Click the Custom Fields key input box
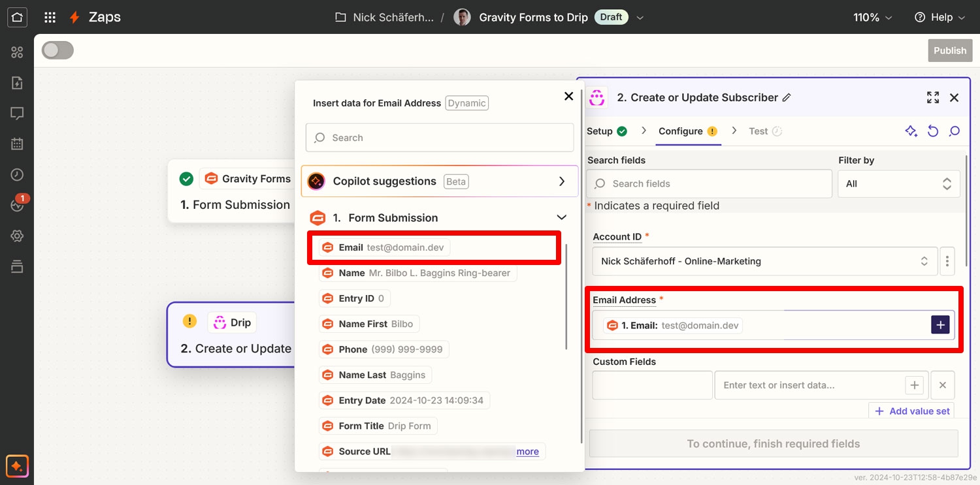 (x=652, y=385)
